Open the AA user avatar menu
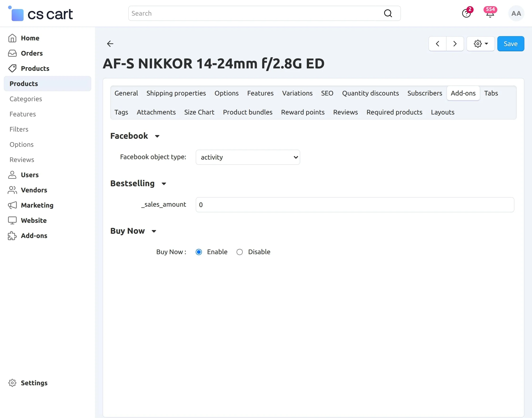 click(516, 14)
